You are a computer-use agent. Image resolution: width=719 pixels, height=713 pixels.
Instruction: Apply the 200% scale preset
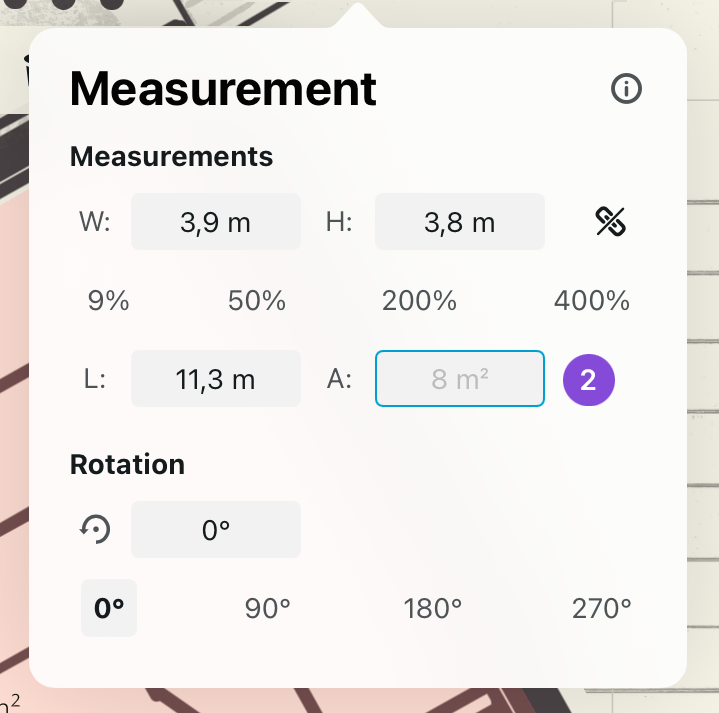(x=419, y=301)
